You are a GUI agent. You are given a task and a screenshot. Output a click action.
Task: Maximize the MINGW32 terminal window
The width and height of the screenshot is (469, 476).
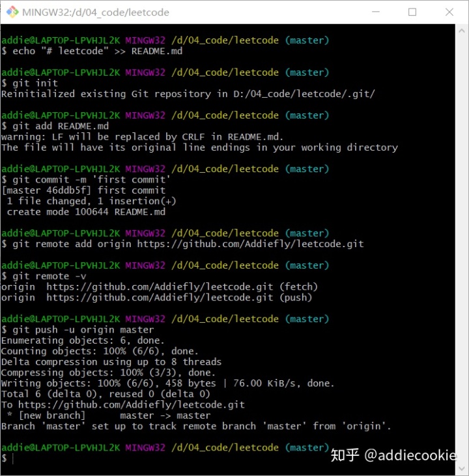tap(412, 12)
